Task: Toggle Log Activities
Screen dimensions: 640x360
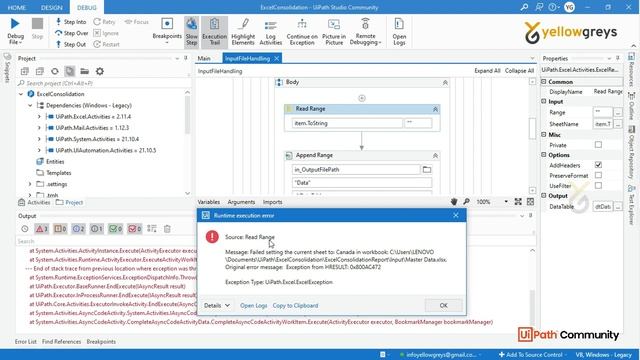Action: point(271,32)
